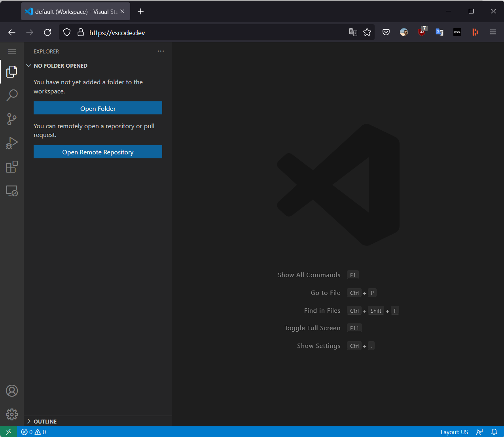The width and height of the screenshot is (504, 437).
Task: Bookmark the page with the star icon
Action: [x=367, y=32]
